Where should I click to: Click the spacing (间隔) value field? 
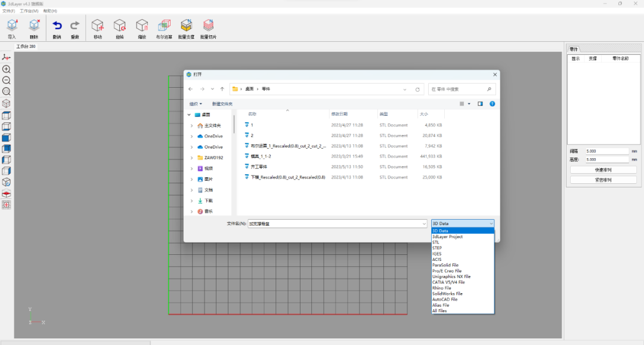pos(606,152)
